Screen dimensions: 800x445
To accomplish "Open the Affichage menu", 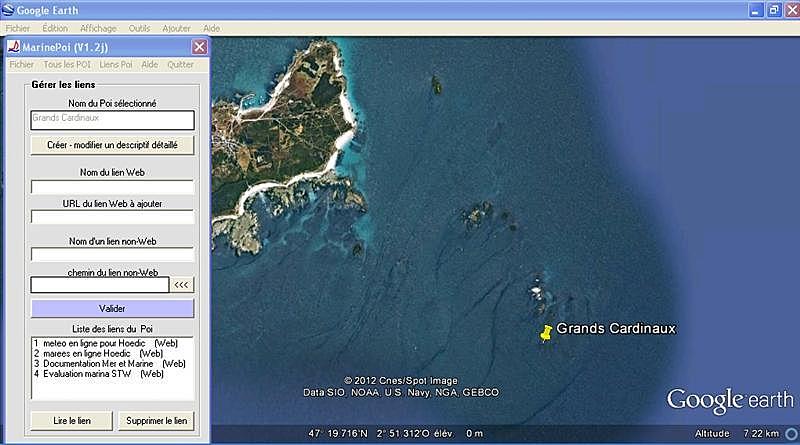I will tap(98, 29).
